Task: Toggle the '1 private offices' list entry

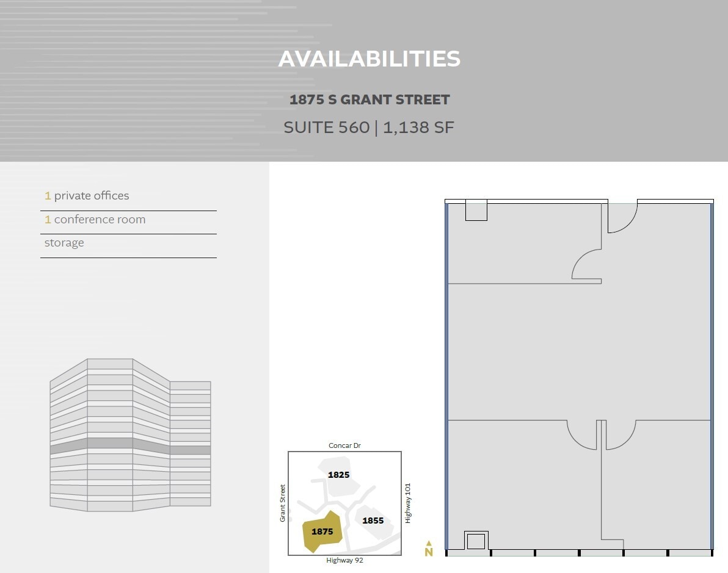Action: click(87, 195)
